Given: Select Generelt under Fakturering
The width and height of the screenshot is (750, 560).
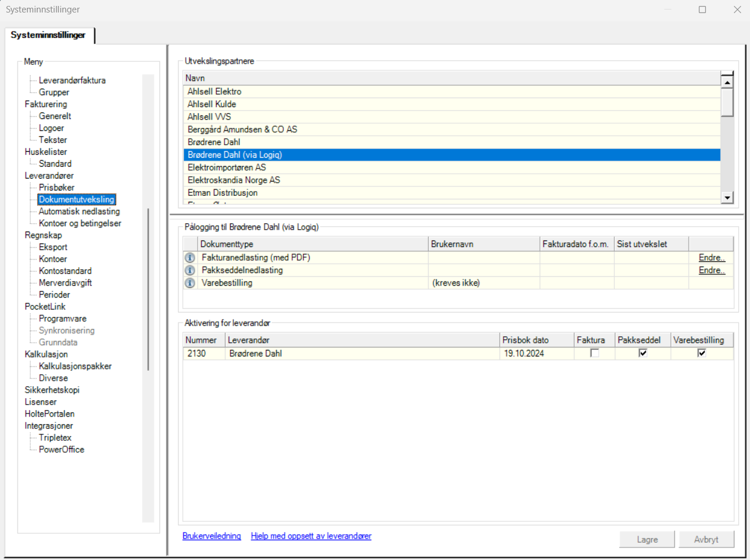Looking at the screenshot, I should (55, 116).
